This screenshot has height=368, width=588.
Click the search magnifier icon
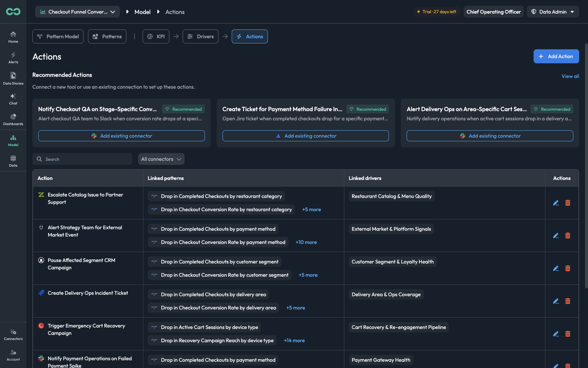click(39, 159)
